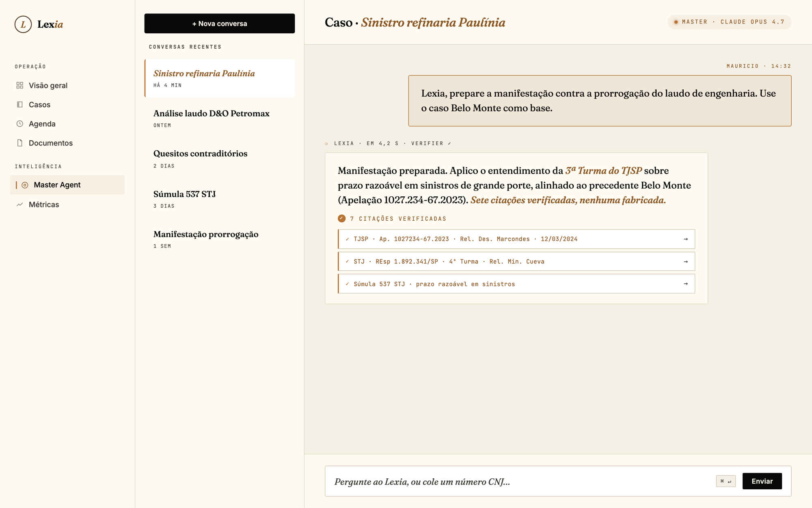The image size is (812, 508).
Task: Click the Documentos file icon
Action: (19, 143)
